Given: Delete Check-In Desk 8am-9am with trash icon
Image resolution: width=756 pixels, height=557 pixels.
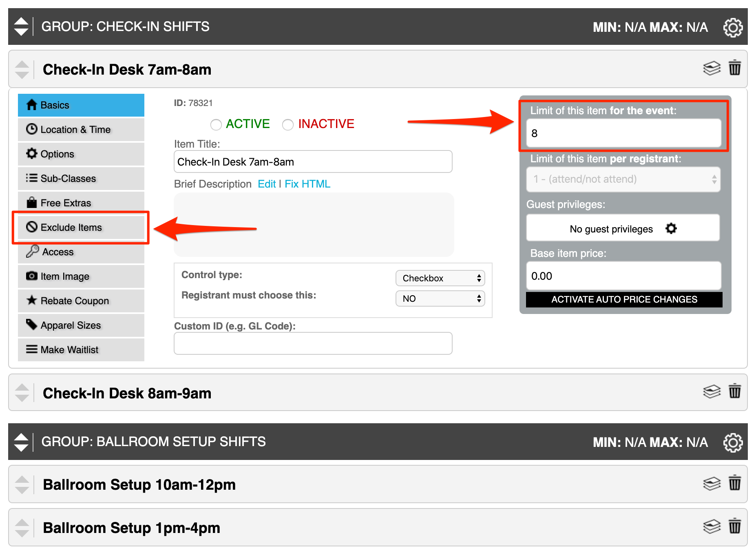Looking at the screenshot, I should [x=735, y=391].
